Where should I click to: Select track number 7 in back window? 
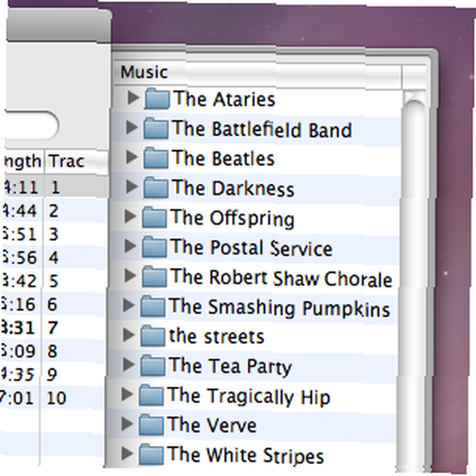click(x=52, y=327)
